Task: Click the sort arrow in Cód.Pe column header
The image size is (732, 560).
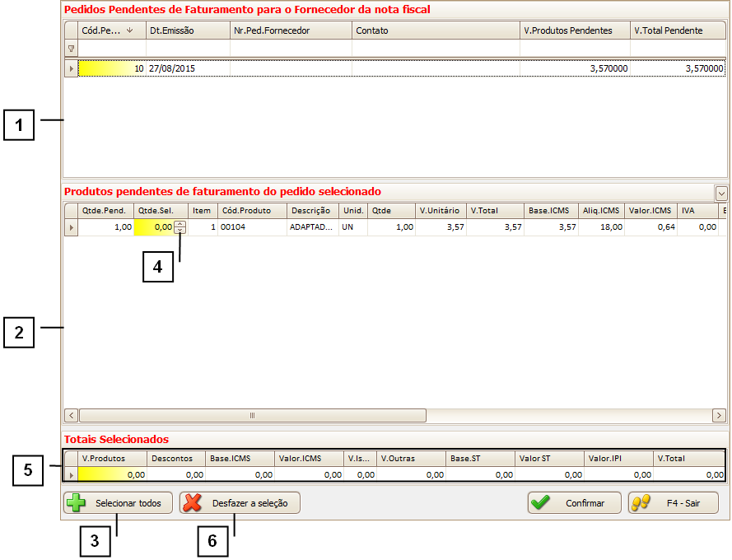Action: point(129,30)
